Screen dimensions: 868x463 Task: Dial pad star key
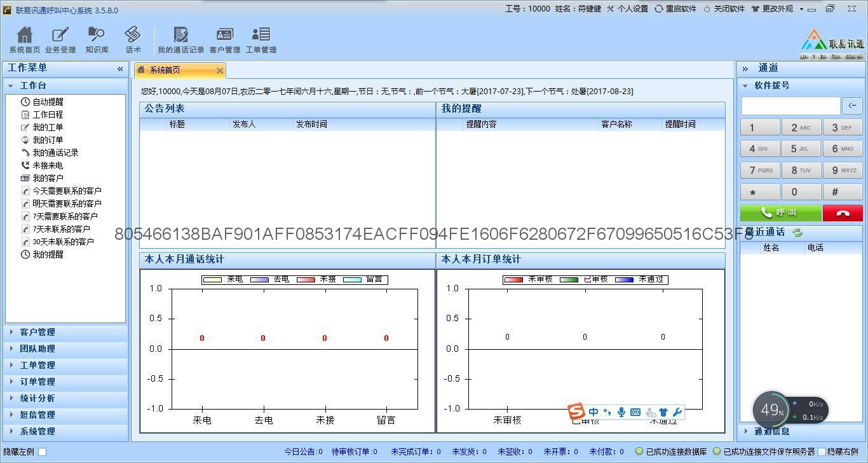pos(760,192)
